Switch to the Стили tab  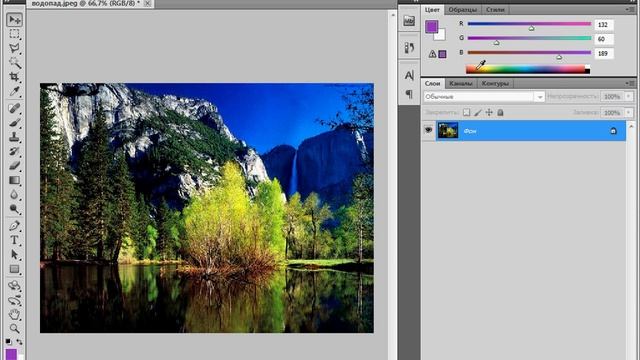495,9
